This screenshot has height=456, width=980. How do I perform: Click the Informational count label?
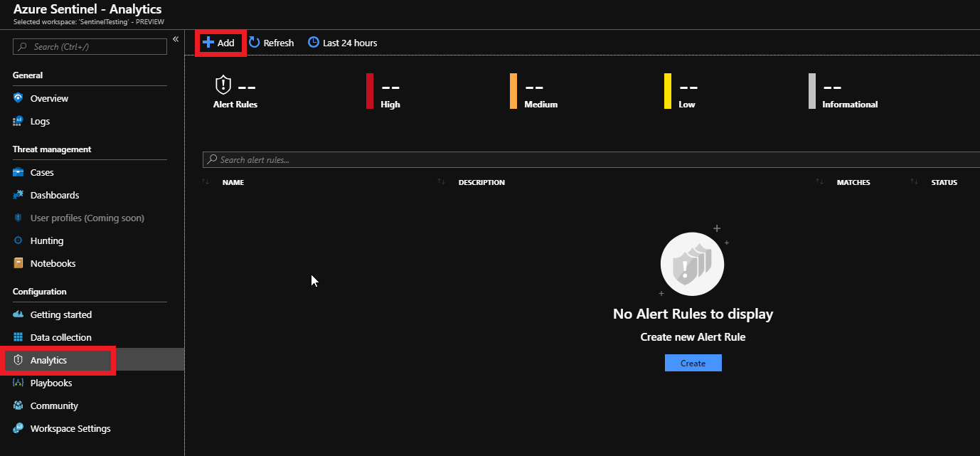850,104
